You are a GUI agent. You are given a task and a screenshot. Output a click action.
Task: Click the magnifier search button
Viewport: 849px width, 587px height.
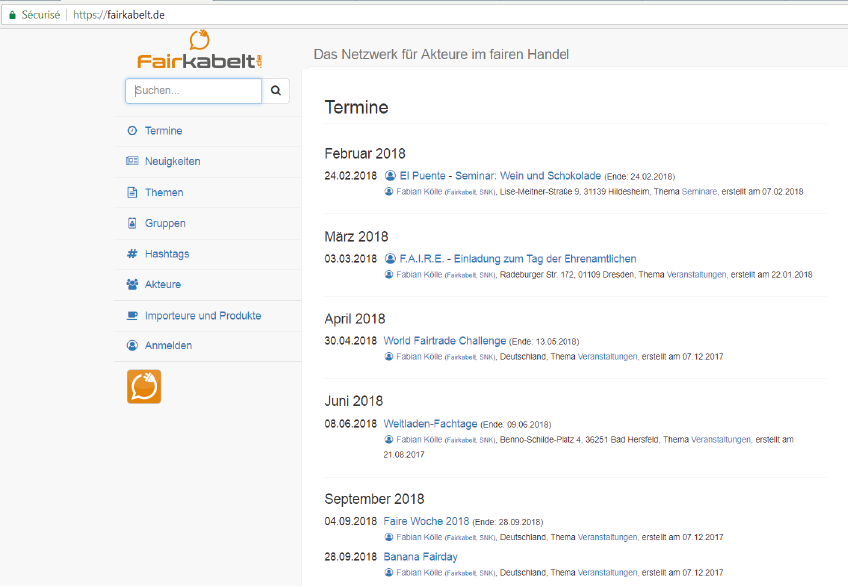click(276, 90)
